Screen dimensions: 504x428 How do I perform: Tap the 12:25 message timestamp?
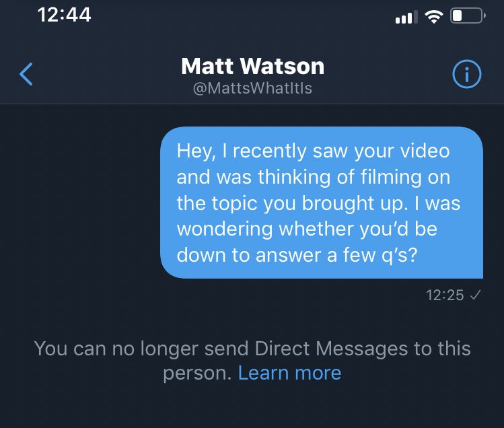pos(445,295)
